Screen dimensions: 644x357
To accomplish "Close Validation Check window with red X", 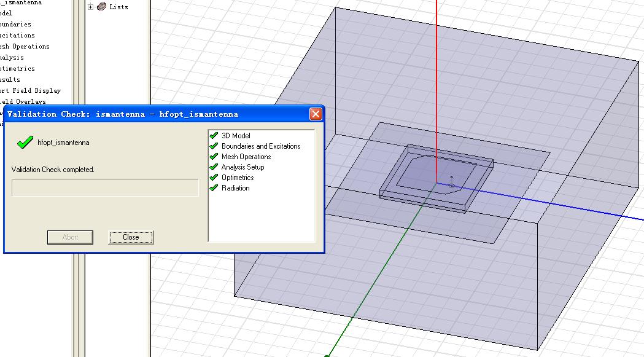I will (x=316, y=114).
